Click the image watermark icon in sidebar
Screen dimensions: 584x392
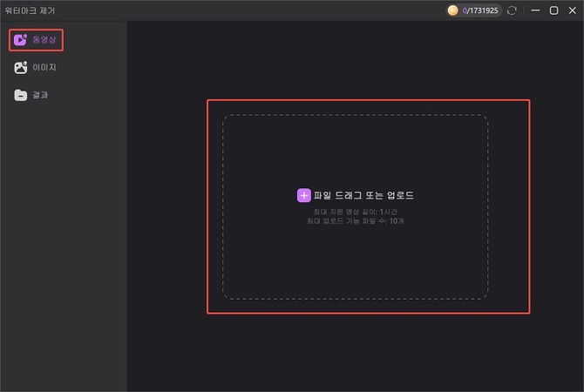click(x=21, y=67)
